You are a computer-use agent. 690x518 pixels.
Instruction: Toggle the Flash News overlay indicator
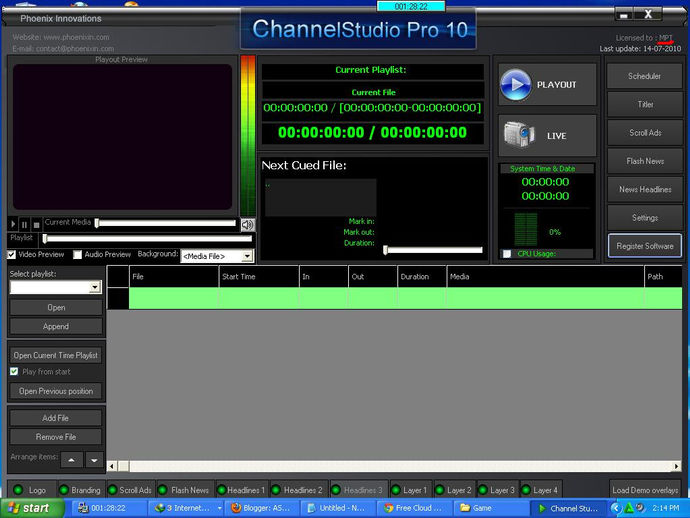pyautogui.click(x=163, y=490)
